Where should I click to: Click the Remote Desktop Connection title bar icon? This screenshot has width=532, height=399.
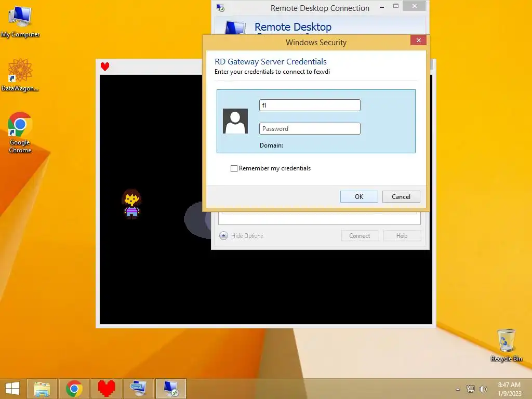click(220, 8)
